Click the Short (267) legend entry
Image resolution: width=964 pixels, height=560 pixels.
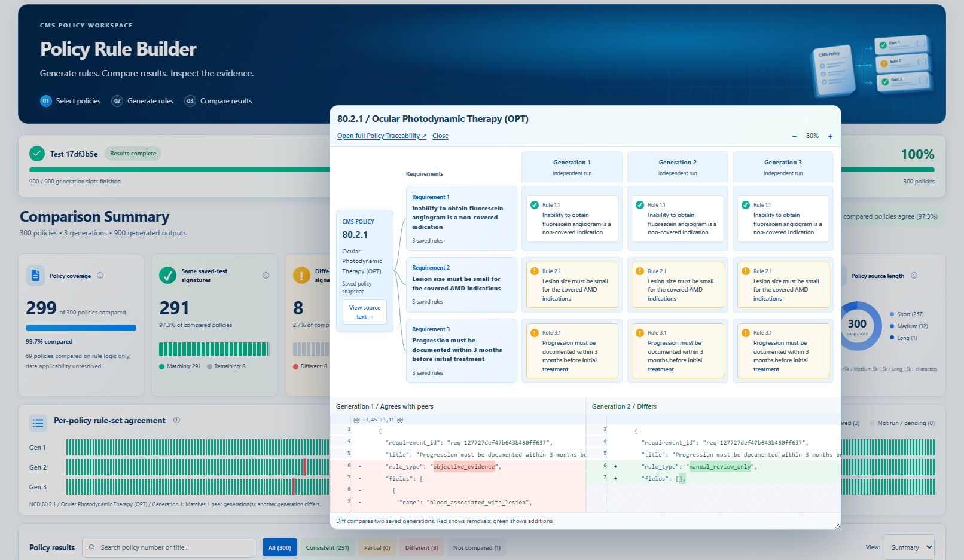tap(907, 314)
